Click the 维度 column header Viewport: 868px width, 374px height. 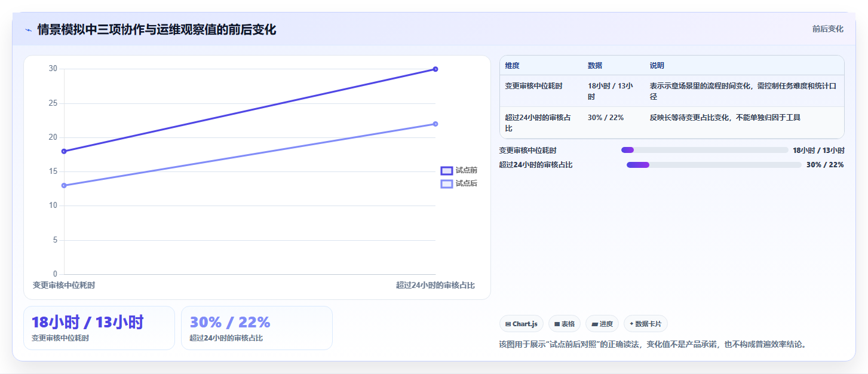[512, 66]
